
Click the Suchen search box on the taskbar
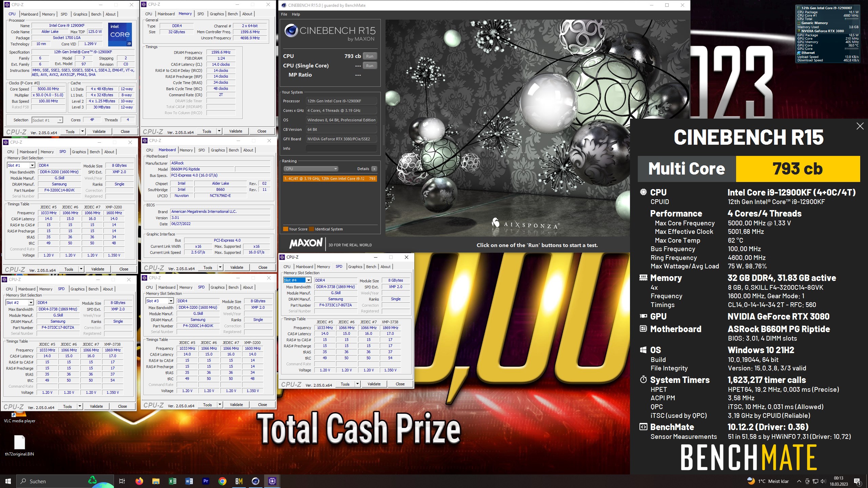(64, 481)
